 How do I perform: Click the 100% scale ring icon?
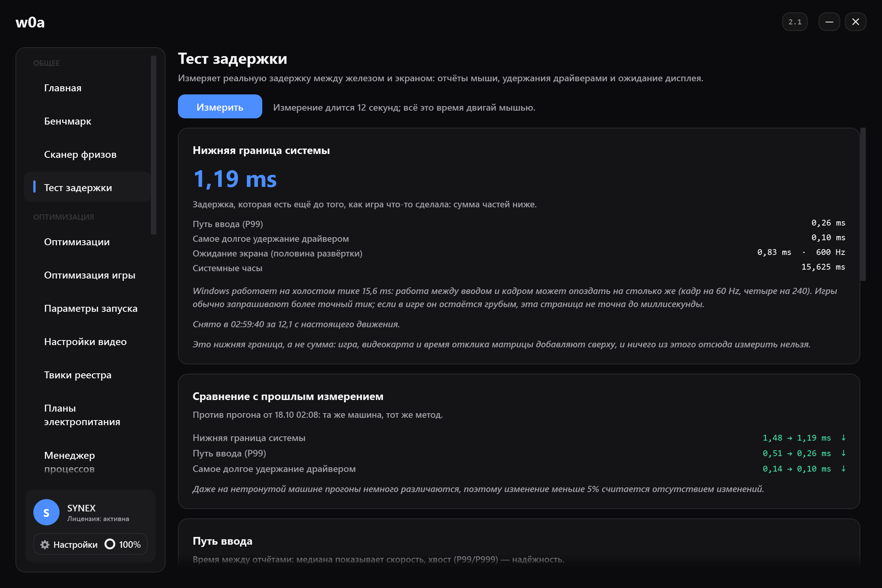click(x=110, y=544)
